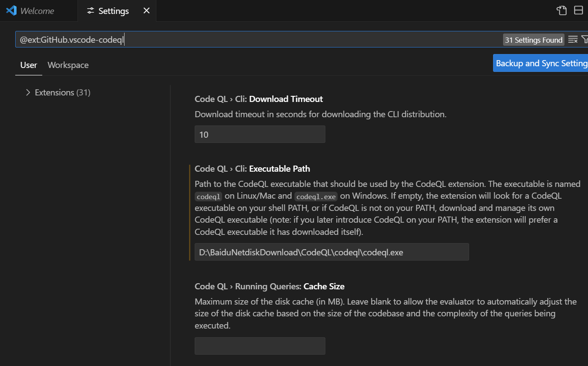Click the empty Cache Size field

click(x=260, y=346)
